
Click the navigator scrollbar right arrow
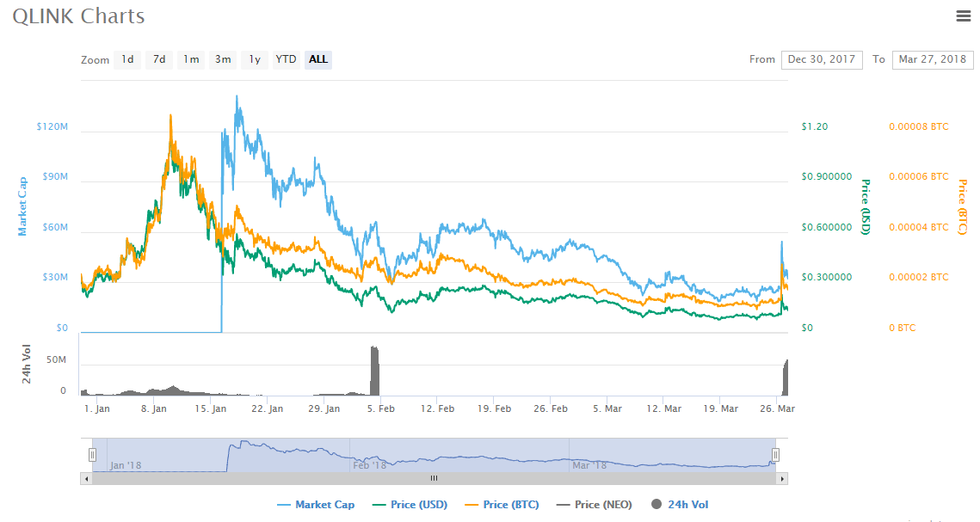tap(782, 478)
